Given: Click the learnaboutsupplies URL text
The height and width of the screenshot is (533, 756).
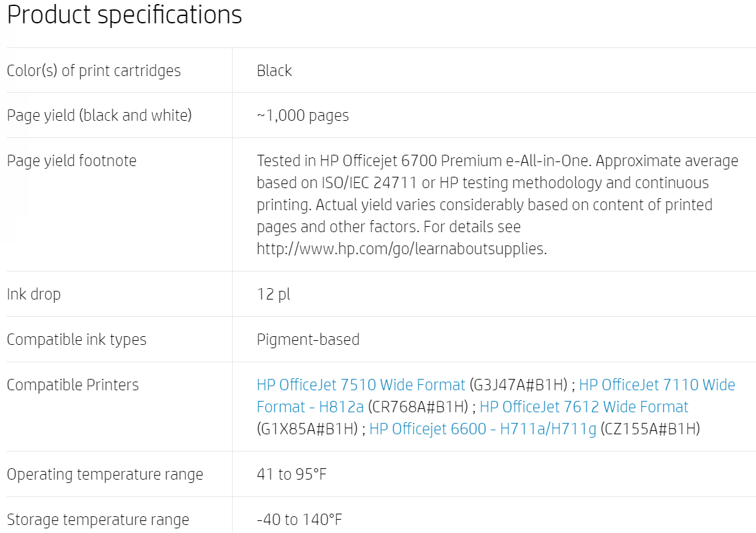Looking at the screenshot, I should [401, 249].
